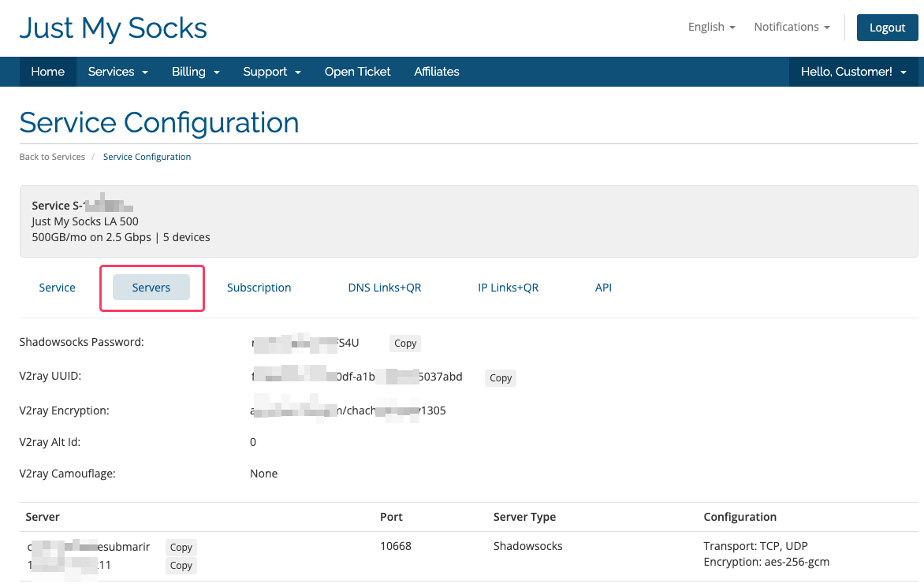The width and height of the screenshot is (924, 587).
Task: Select the Servers tab
Action: [x=151, y=288]
